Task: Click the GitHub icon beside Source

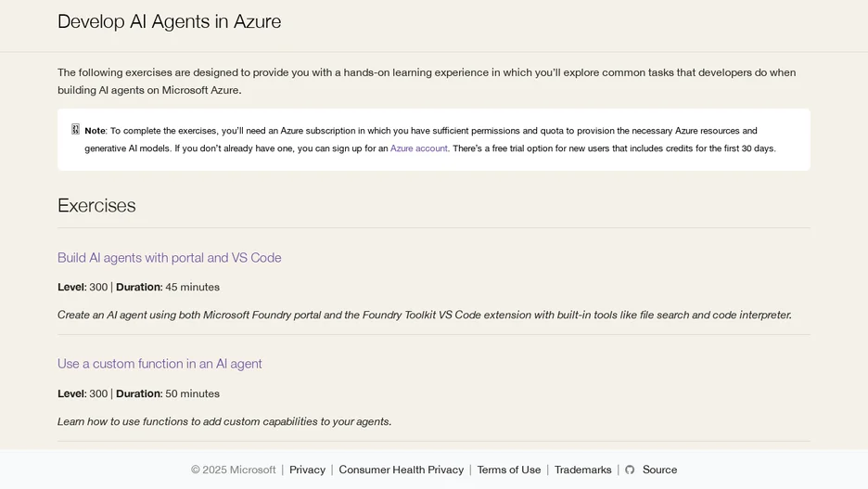Action: coord(630,470)
